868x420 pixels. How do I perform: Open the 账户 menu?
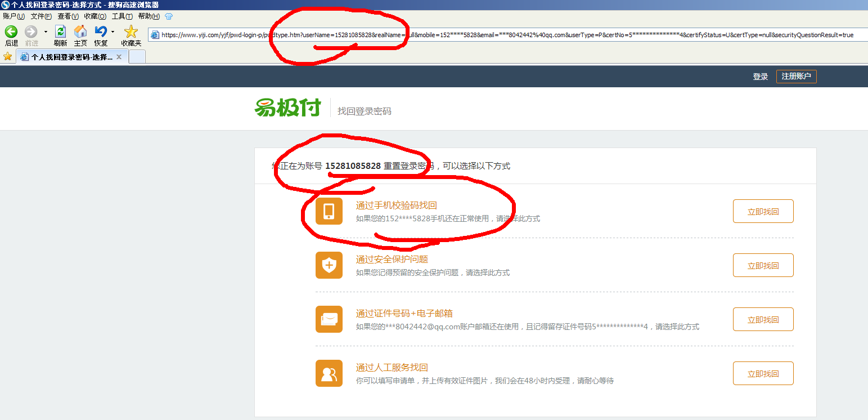[14, 16]
